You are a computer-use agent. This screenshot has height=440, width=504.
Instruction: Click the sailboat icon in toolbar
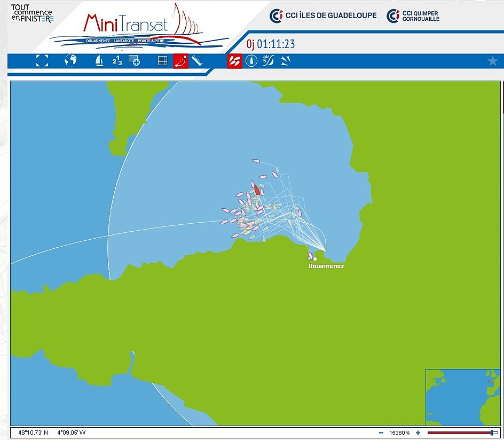(x=99, y=61)
